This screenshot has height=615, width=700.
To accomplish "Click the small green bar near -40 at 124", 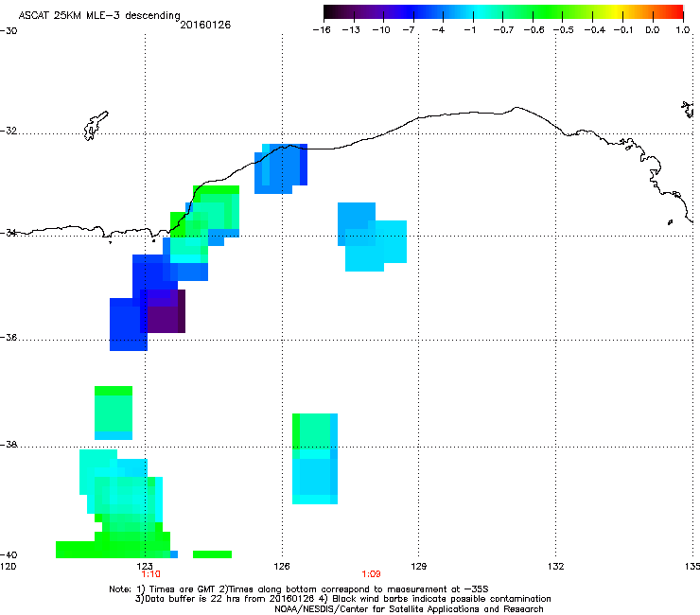I will point(212,554).
